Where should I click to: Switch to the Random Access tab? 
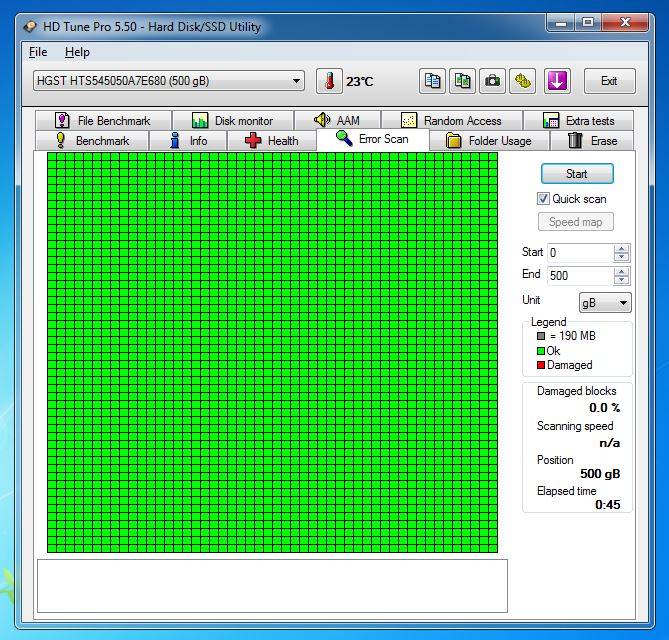[452, 121]
